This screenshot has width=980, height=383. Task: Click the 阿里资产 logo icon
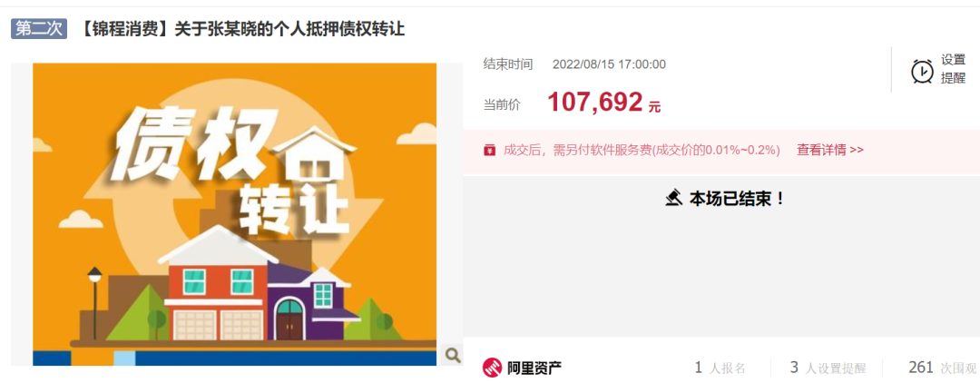[x=493, y=368]
